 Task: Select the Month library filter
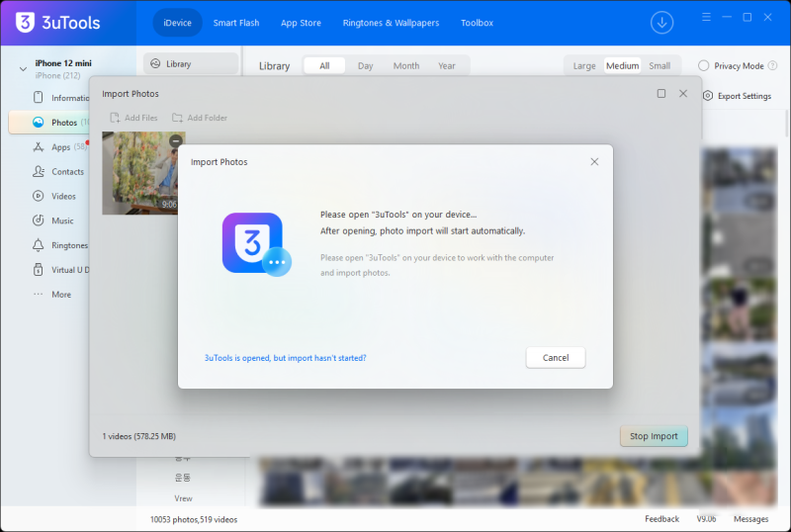tap(406, 65)
